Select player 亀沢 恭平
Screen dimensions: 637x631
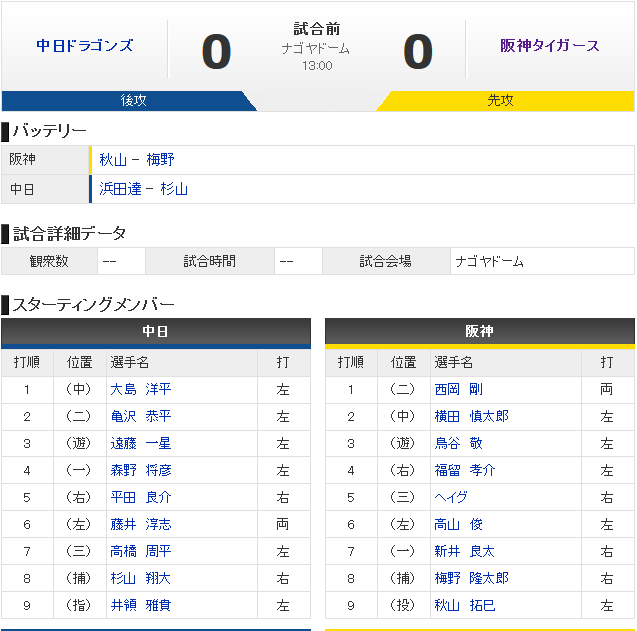pos(141,416)
